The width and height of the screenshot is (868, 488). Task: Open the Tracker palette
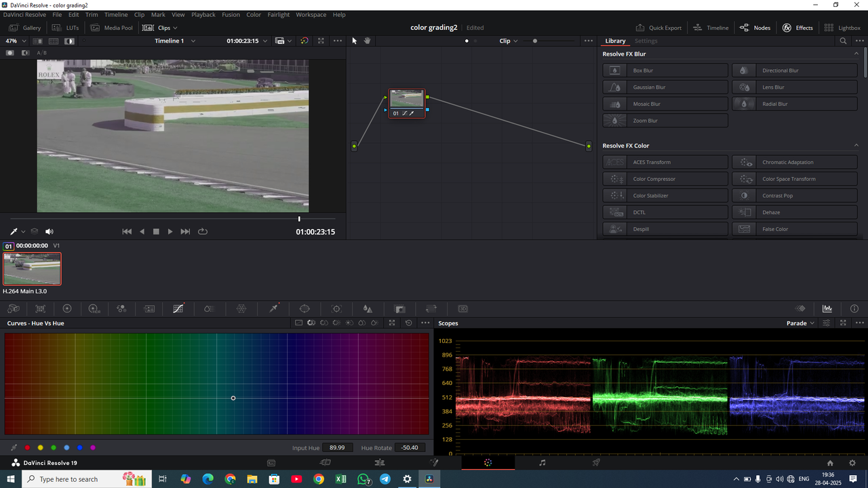coord(336,308)
